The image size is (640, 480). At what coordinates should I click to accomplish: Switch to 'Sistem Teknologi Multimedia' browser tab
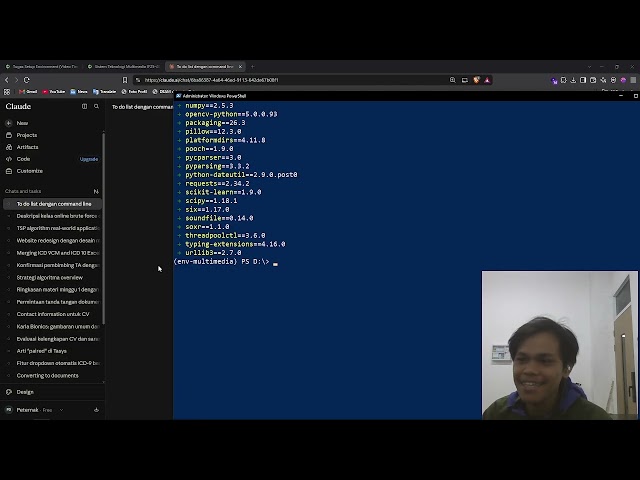tap(124, 67)
